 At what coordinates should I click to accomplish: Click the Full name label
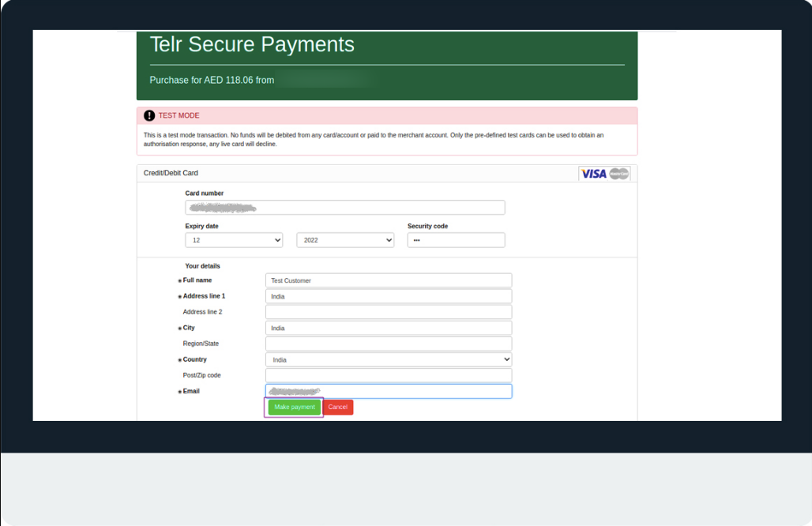coord(197,280)
